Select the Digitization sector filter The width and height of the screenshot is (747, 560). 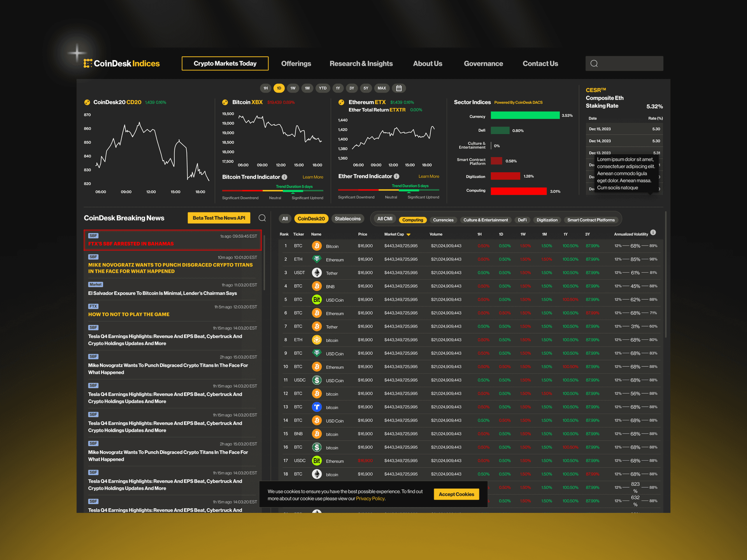(547, 220)
